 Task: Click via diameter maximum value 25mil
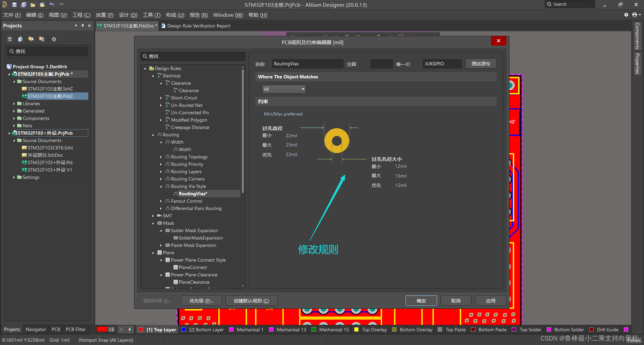click(x=291, y=145)
